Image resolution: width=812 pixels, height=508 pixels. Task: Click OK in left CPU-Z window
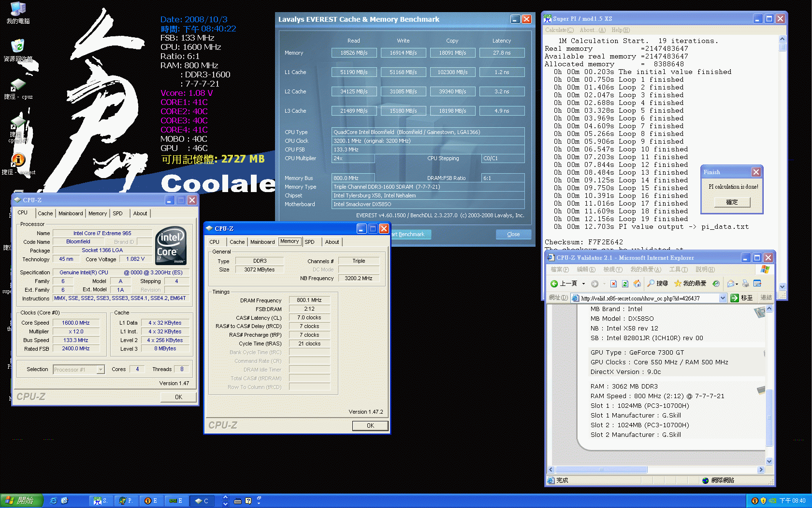(x=178, y=397)
